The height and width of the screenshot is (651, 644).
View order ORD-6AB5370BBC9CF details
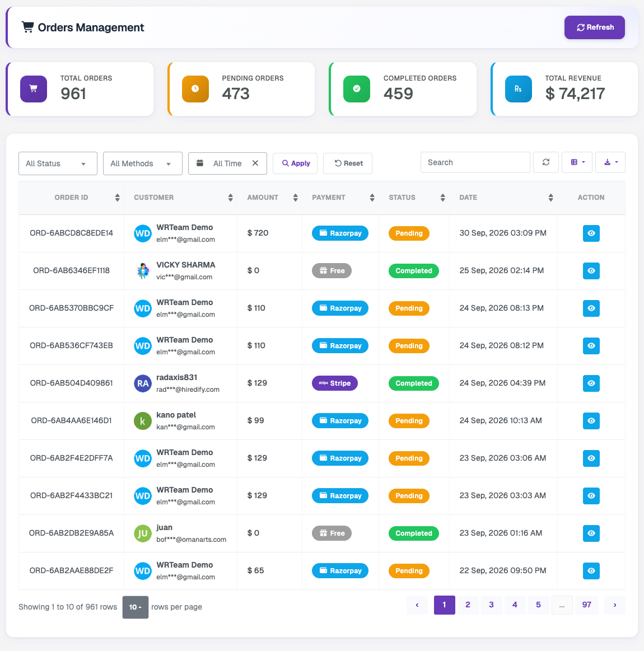[591, 308]
